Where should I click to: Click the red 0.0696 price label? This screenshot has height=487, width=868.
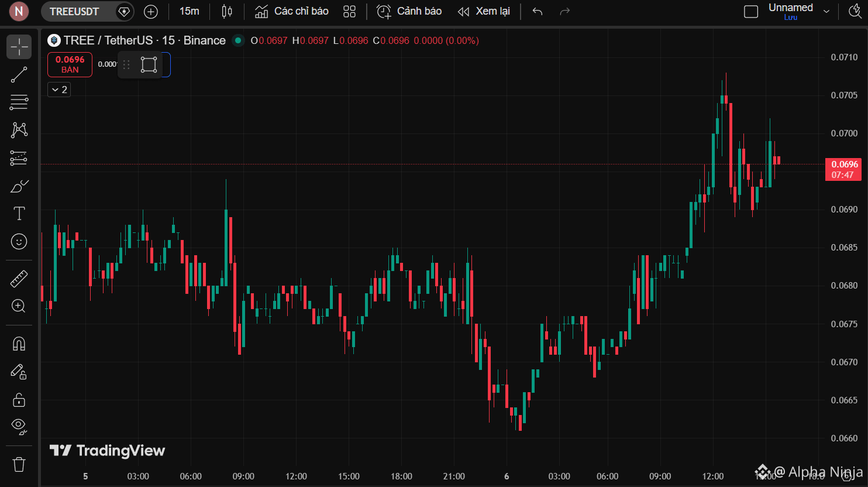[843, 169]
